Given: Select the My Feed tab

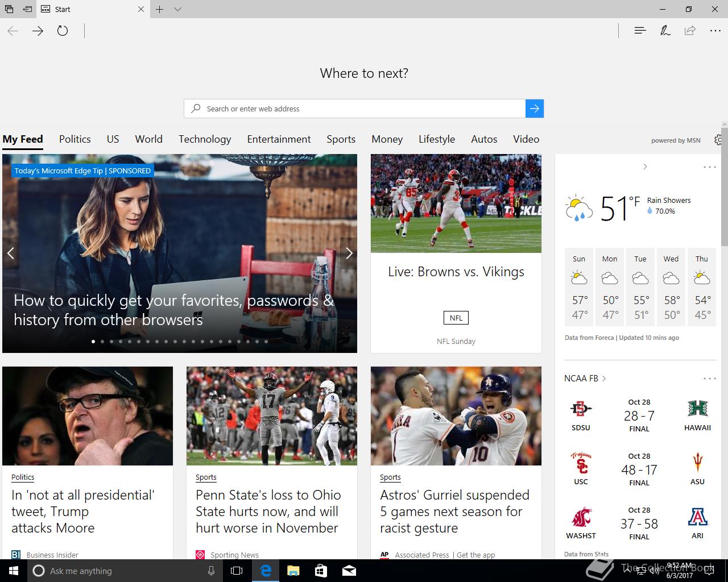Looking at the screenshot, I should pyautogui.click(x=23, y=139).
